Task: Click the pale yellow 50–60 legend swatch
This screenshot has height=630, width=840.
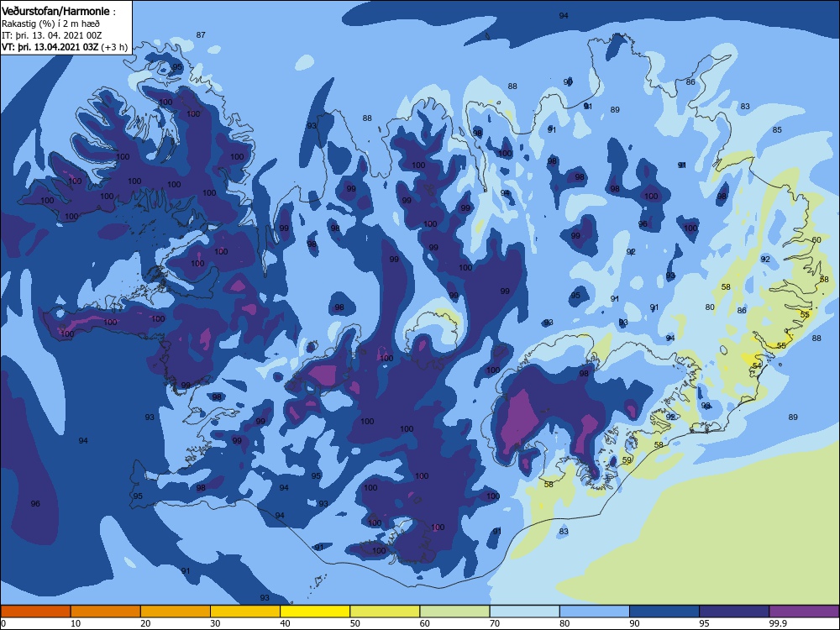Action: (x=386, y=612)
